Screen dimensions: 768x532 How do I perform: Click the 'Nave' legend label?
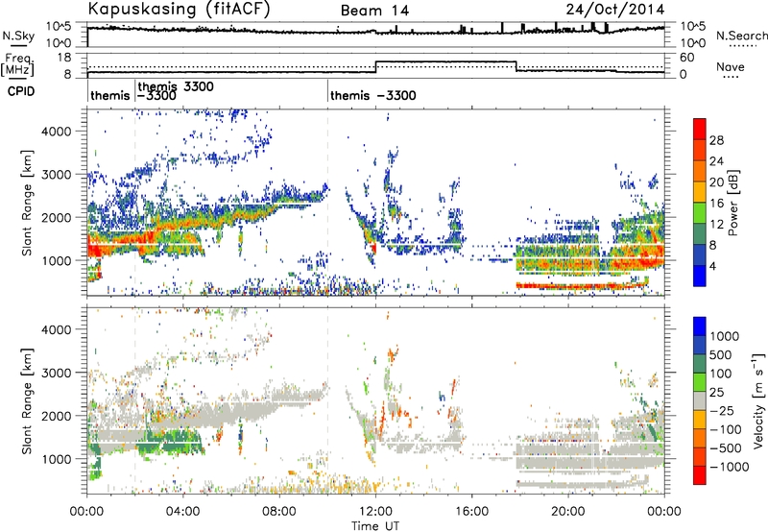(730, 67)
